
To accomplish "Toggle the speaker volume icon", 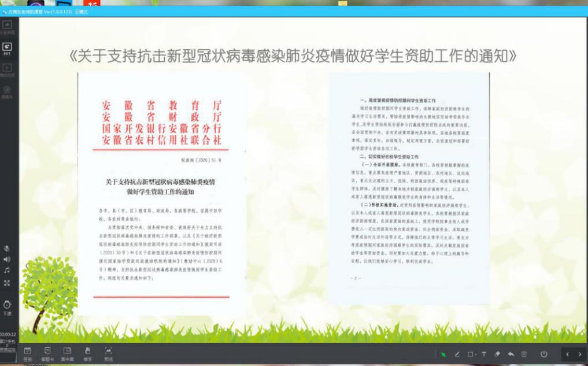I will (7, 260).
